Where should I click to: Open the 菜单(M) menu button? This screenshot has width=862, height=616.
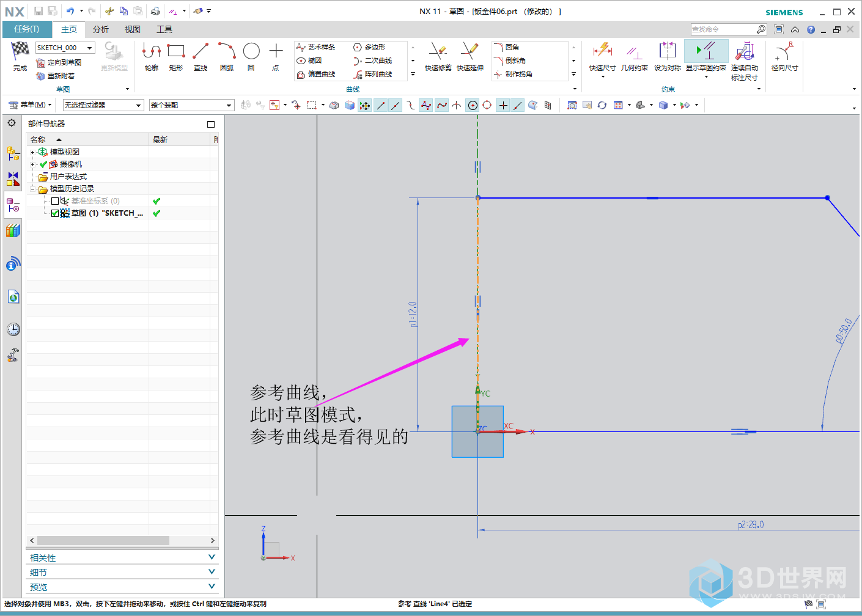click(x=30, y=105)
